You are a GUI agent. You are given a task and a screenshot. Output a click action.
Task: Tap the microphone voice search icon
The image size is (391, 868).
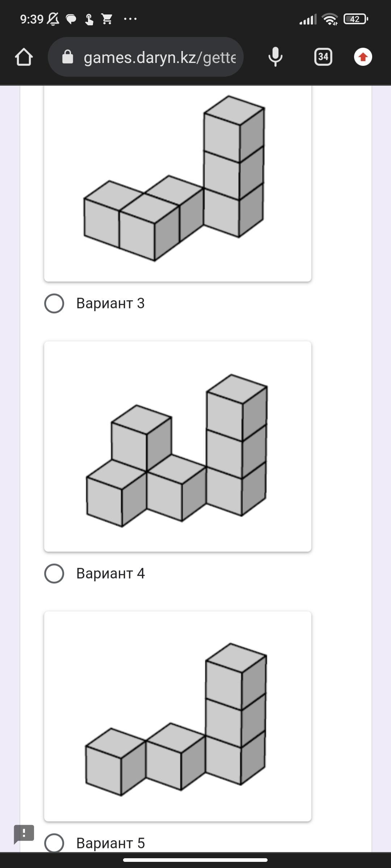(x=275, y=57)
